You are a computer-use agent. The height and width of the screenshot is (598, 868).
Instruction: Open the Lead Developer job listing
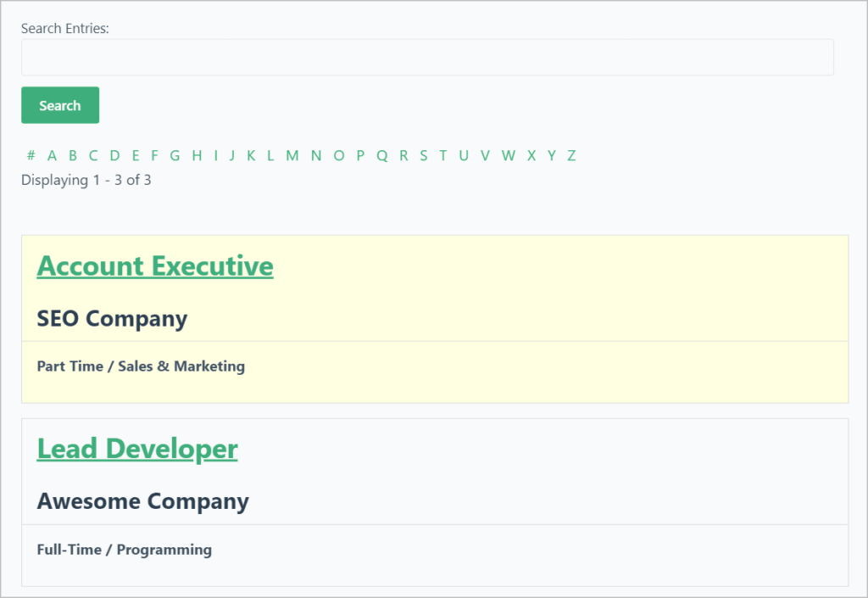[137, 449]
